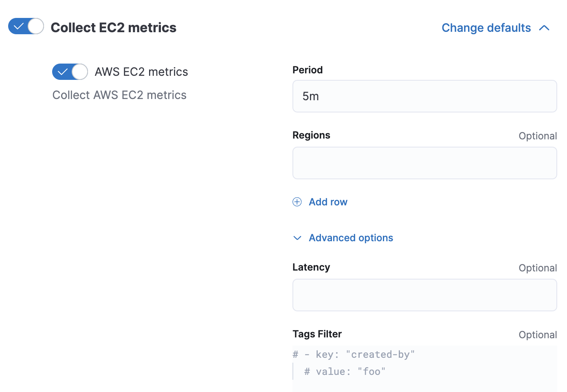Click the chevron-up icon beside Change defaults

point(544,28)
